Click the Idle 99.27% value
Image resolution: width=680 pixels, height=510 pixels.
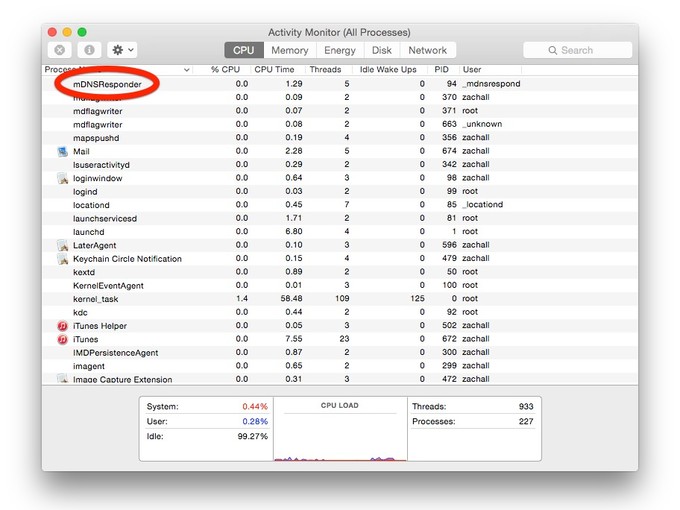pos(252,436)
